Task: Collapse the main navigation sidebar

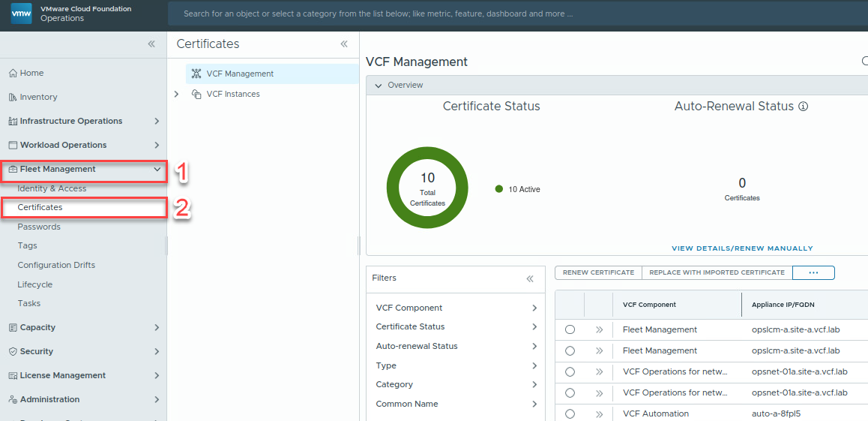Action: pos(151,44)
